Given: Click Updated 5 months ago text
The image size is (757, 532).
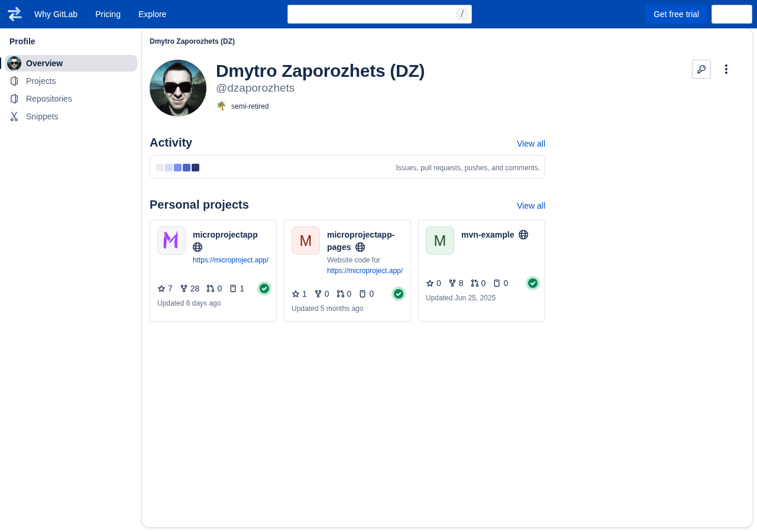Looking at the screenshot, I should tap(328, 309).
